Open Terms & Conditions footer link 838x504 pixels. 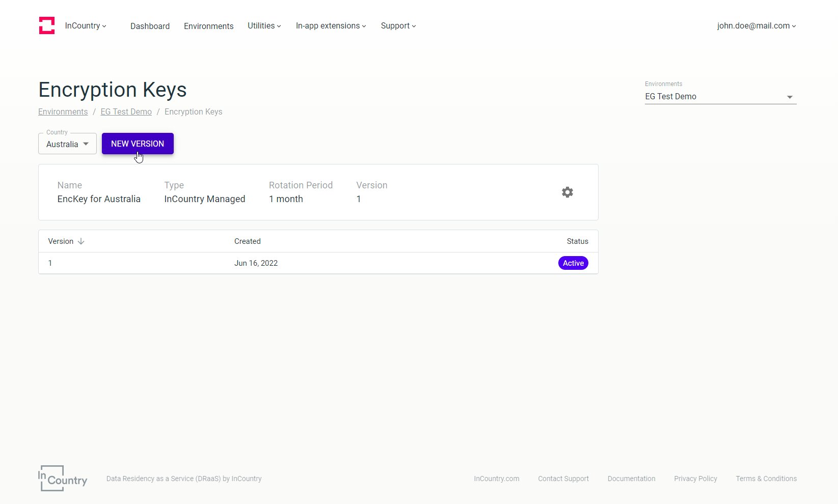pyautogui.click(x=766, y=479)
